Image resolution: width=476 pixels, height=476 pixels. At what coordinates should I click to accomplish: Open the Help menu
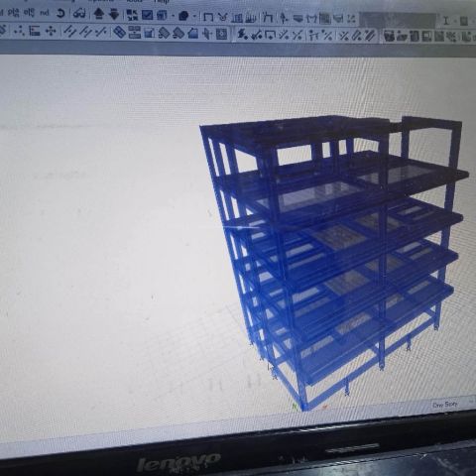(x=162, y=2)
